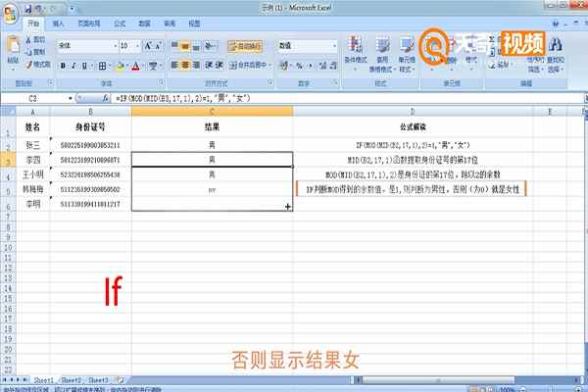Viewport: 588px width, 392px height.
Task: Open the Name Box dropdown arrow
Action: (x=71, y=98)
